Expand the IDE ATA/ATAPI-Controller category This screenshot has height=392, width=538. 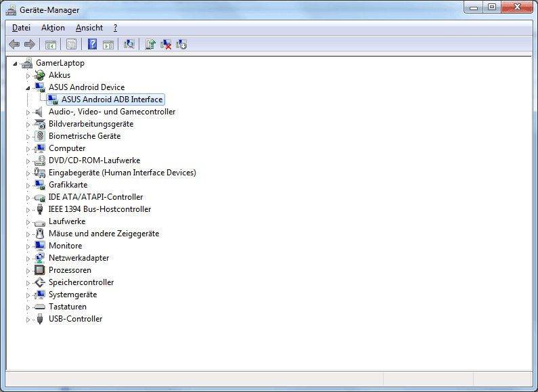click(28, 198)
